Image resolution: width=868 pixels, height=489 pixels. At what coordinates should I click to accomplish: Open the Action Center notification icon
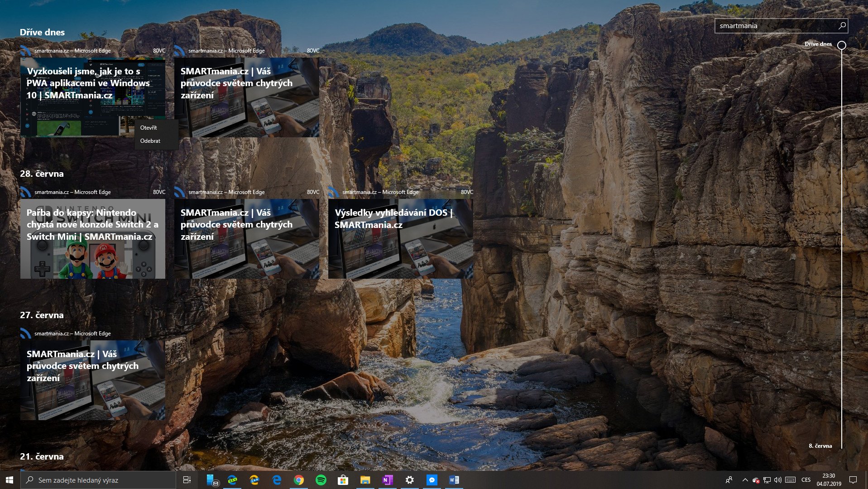pyautogui.click(x=853, y=480)
